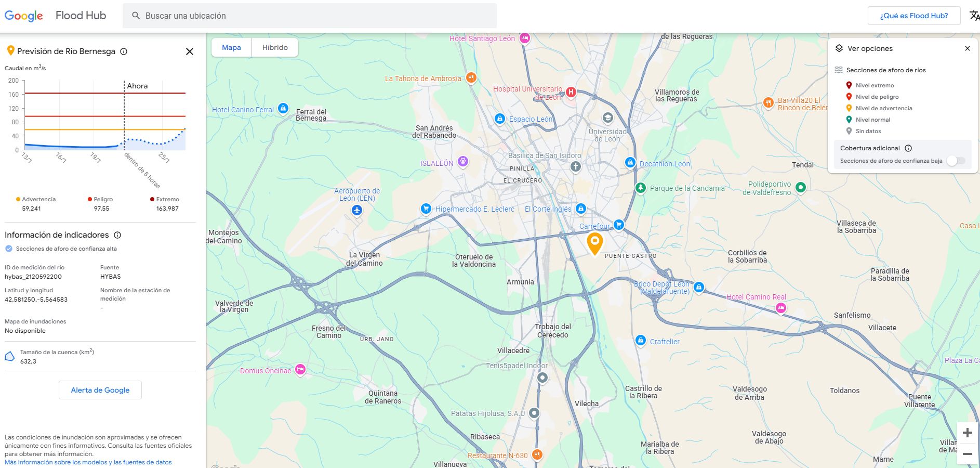Click the Universidad de León marker icon
The height and width of the screenshot is (468, 980).
607,118
